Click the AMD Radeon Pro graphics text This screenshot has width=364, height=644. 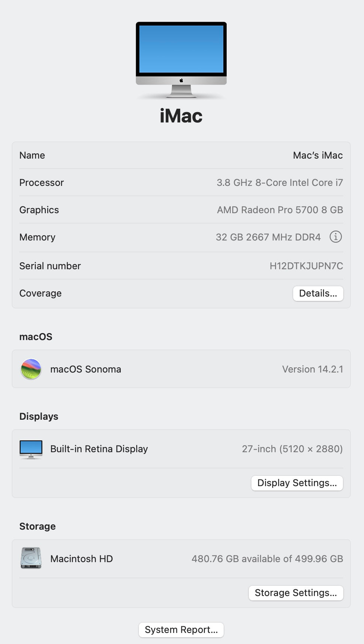point(280,210)
